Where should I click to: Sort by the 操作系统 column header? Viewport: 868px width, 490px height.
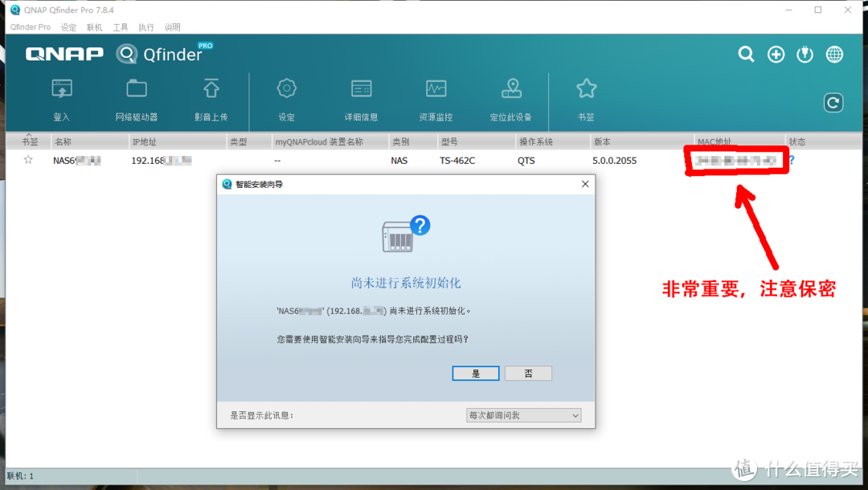pos(552,141)
